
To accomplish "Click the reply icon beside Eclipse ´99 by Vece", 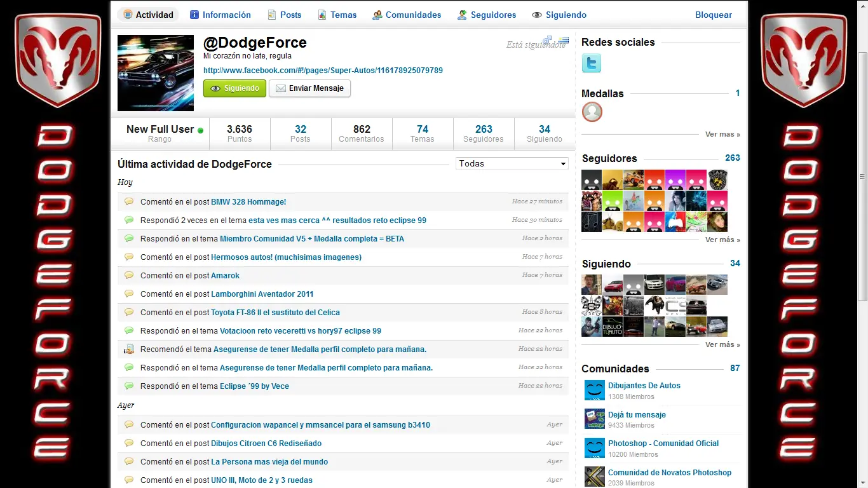I will click(x=129, y=386).
